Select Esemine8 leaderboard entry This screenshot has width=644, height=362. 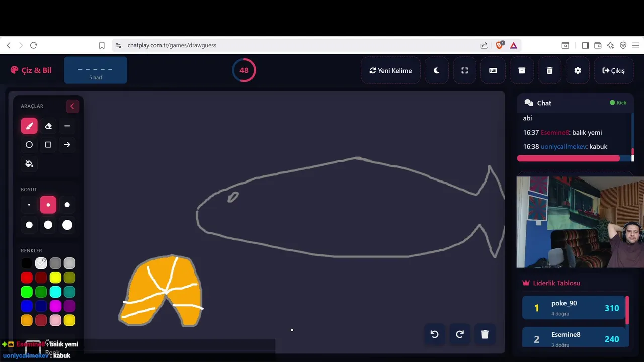574,337
